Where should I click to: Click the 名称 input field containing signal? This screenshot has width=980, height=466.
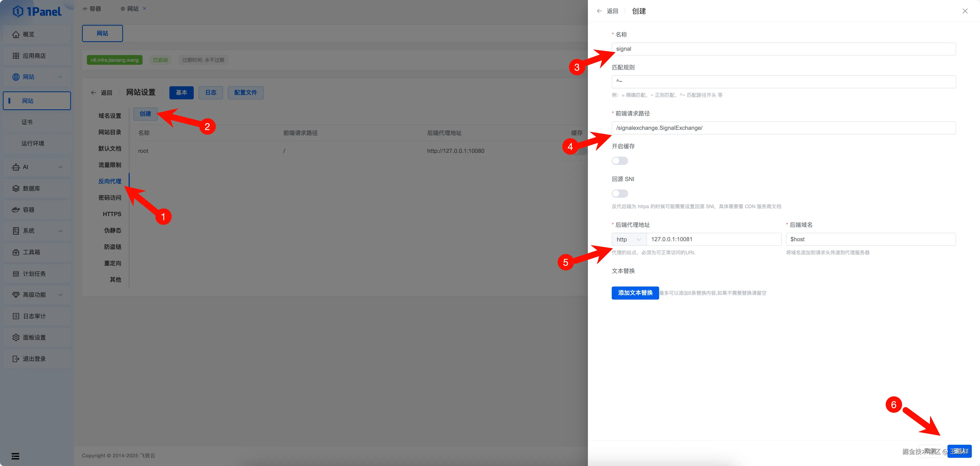pyautogui.click(x=783, y=49)
